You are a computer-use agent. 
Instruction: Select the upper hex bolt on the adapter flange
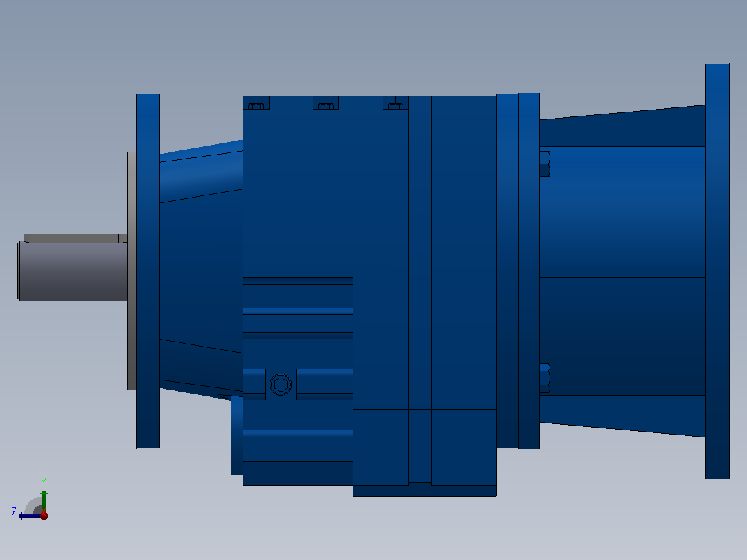pyautogui.click(x=545, y=164)
